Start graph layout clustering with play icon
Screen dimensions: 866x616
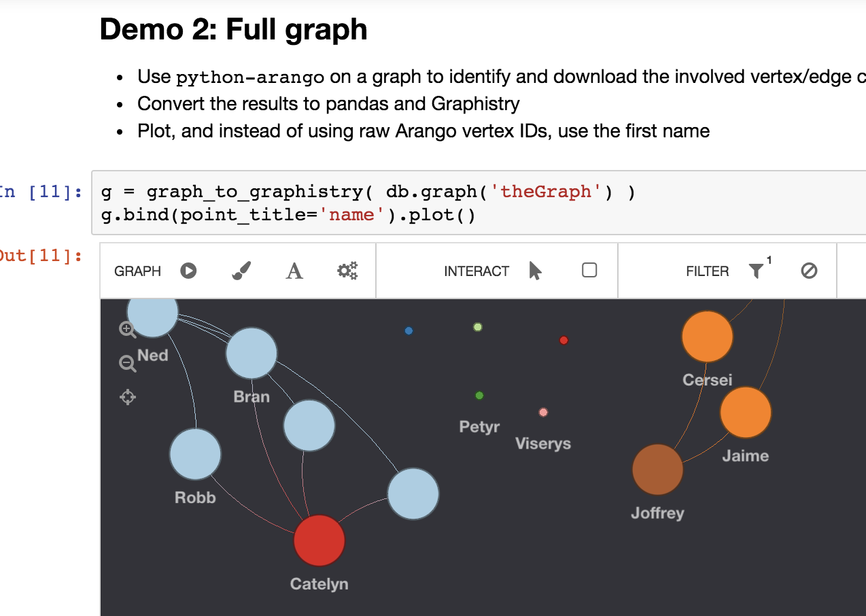(188, 271)
